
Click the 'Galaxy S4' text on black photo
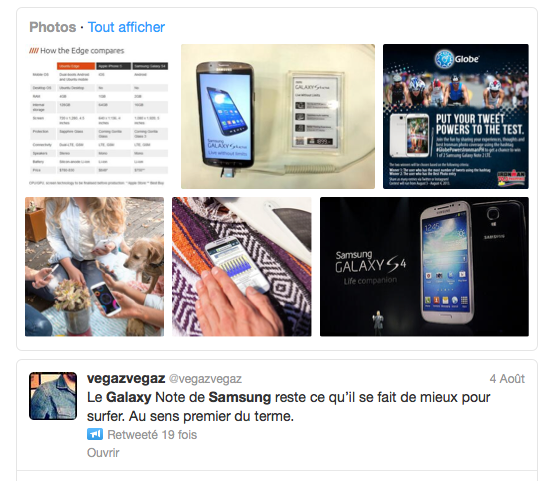coord(370,265)
